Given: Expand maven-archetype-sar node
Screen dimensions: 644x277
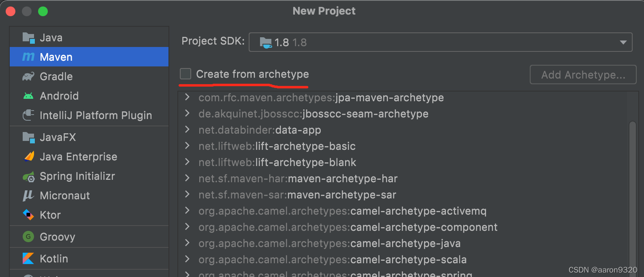Looking at the screenshot, I should (x=187, y=194).
